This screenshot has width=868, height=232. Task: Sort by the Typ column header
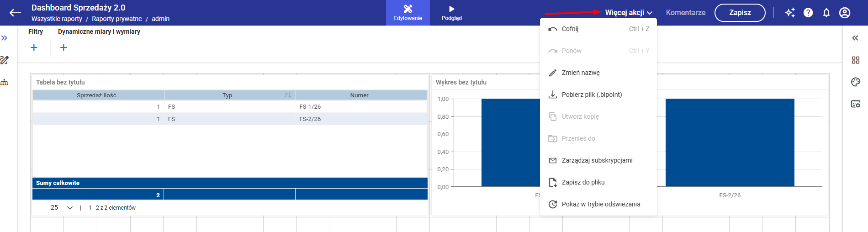pos(228,95)
